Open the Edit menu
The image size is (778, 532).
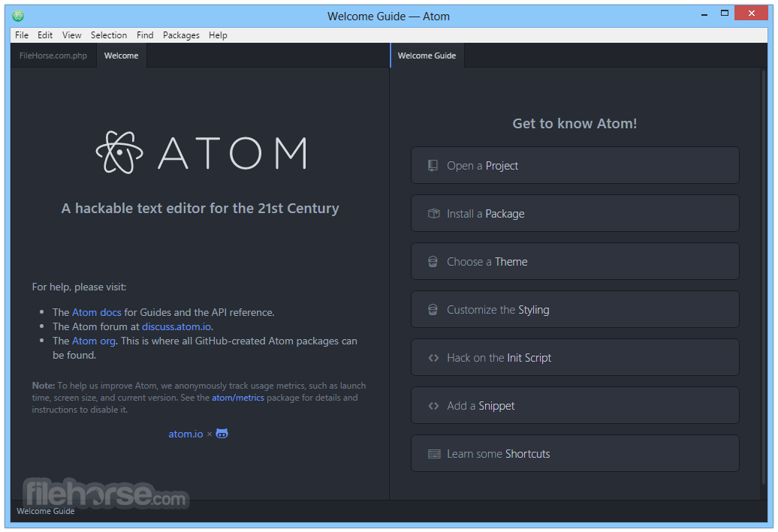tap(45, 35)
